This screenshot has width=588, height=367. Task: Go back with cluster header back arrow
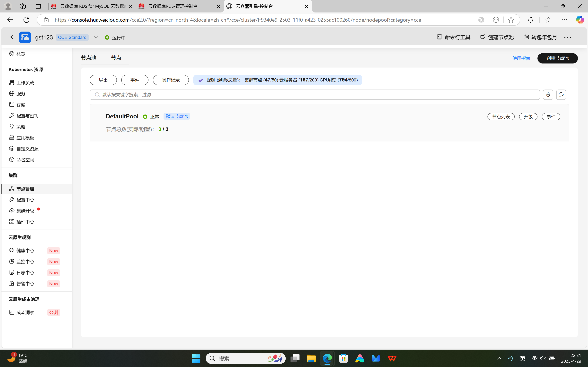12,37
